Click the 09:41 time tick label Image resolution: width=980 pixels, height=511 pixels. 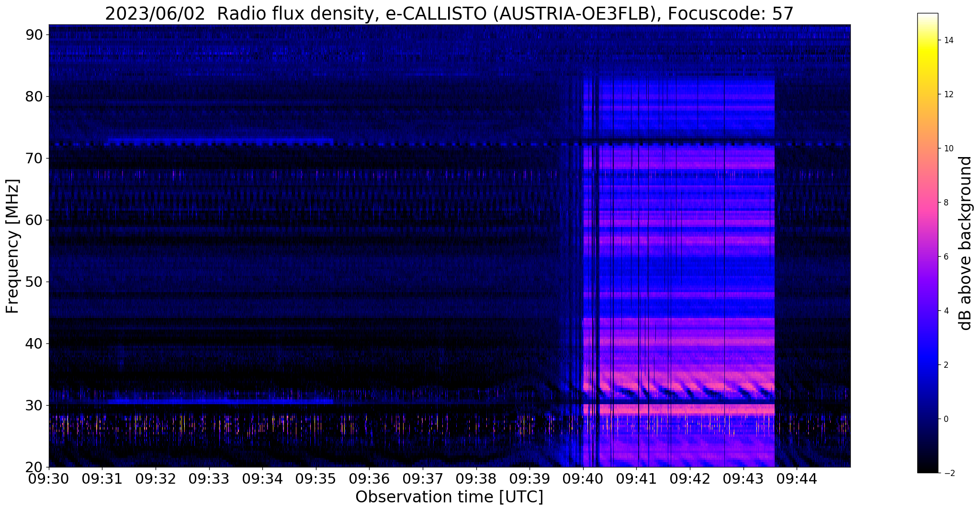tap(636, 478)
